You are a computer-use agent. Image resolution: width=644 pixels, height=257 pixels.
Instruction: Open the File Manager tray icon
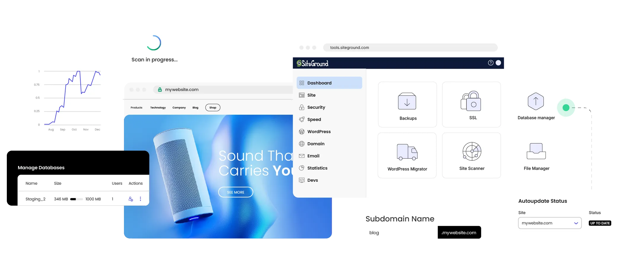[x=536, y=151]
